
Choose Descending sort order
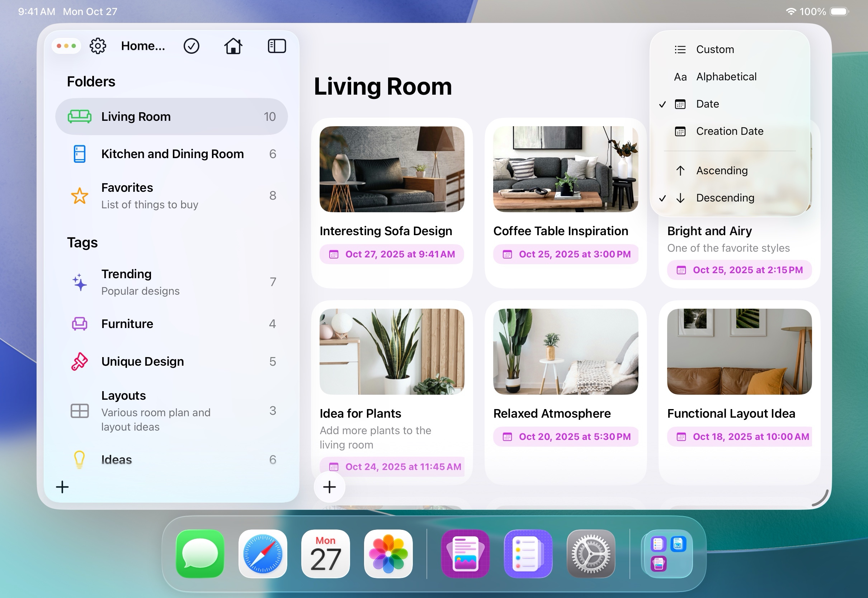pyautogui.click(x=725, y=198)
